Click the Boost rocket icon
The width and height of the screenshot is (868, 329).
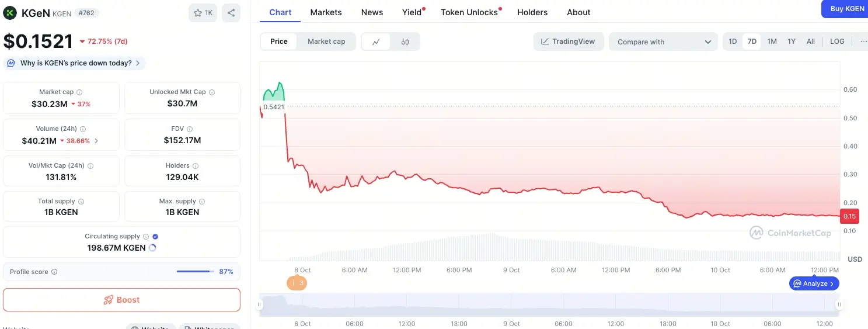pyautogui.click(x=108, y=300)
